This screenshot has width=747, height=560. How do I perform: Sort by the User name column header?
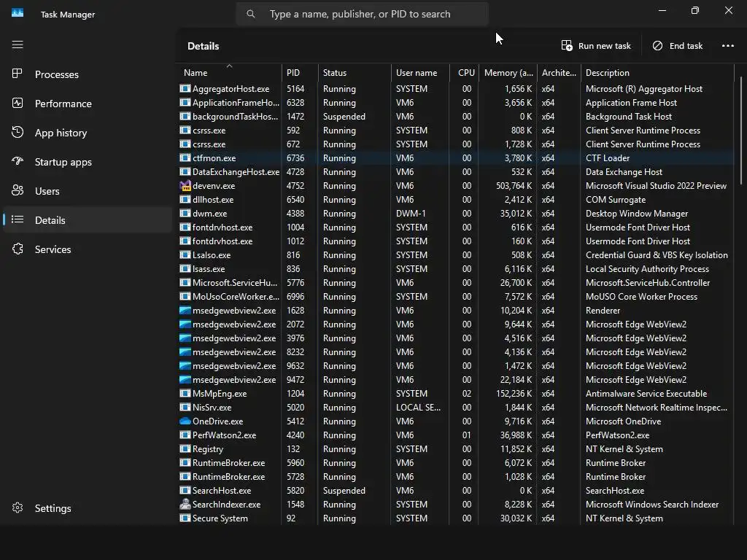click(x=420, y=72)
